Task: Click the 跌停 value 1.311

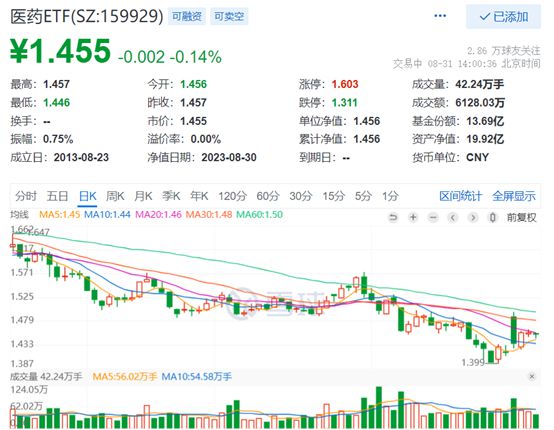Action: coord(344,102)
